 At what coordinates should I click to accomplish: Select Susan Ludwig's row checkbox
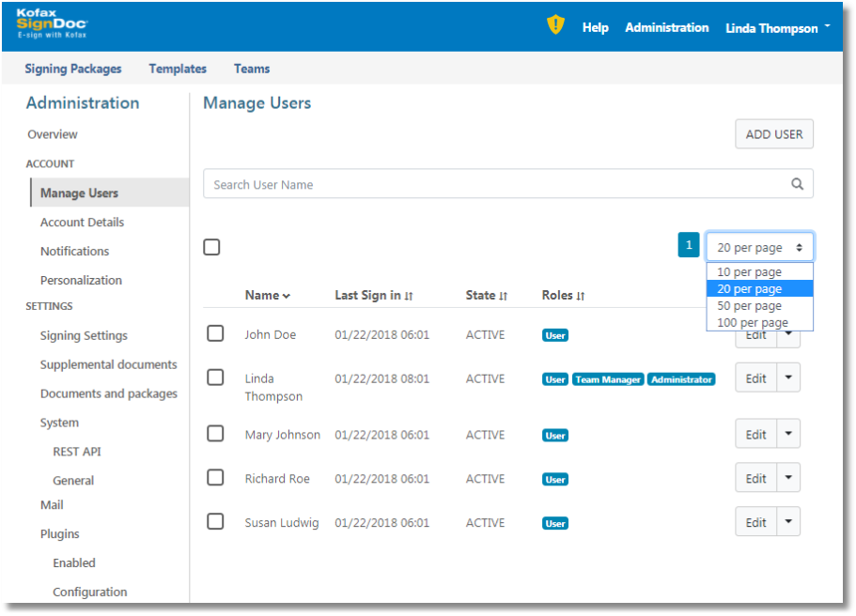tap(215, 521)
